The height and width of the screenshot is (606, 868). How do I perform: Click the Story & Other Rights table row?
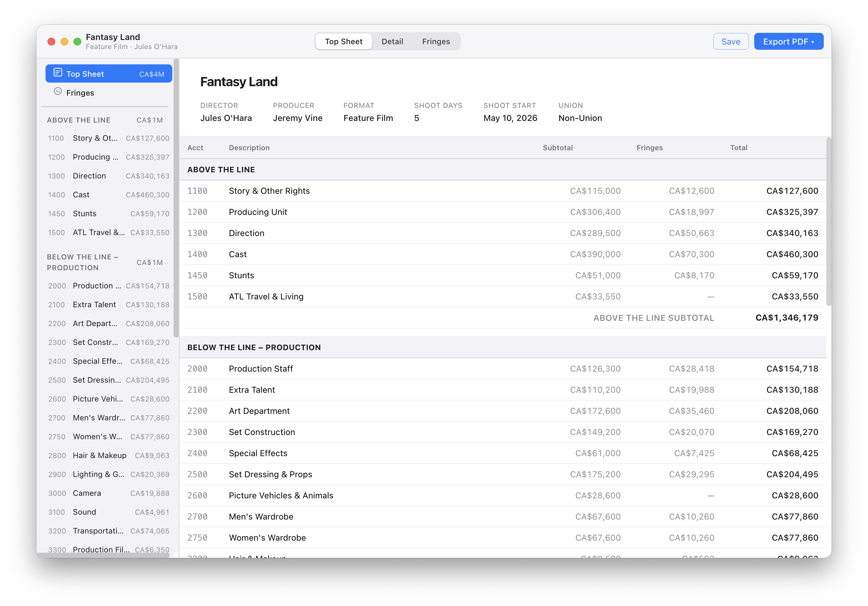503,191
